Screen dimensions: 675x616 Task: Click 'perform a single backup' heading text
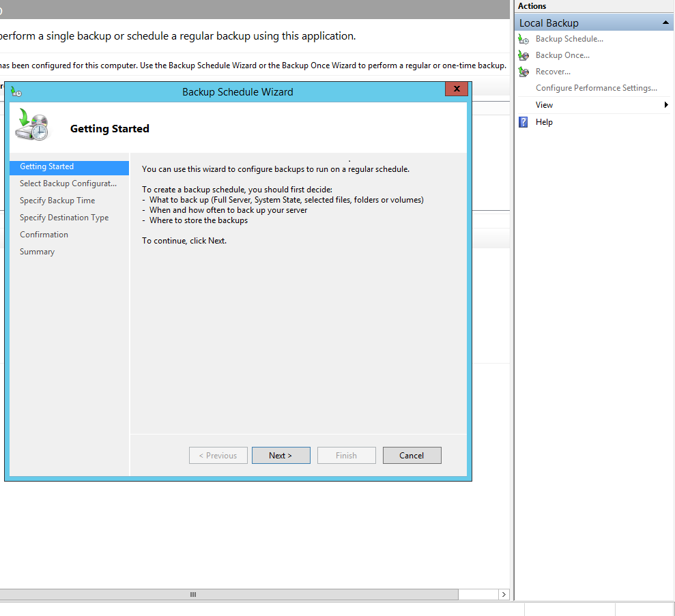(177, 35)
